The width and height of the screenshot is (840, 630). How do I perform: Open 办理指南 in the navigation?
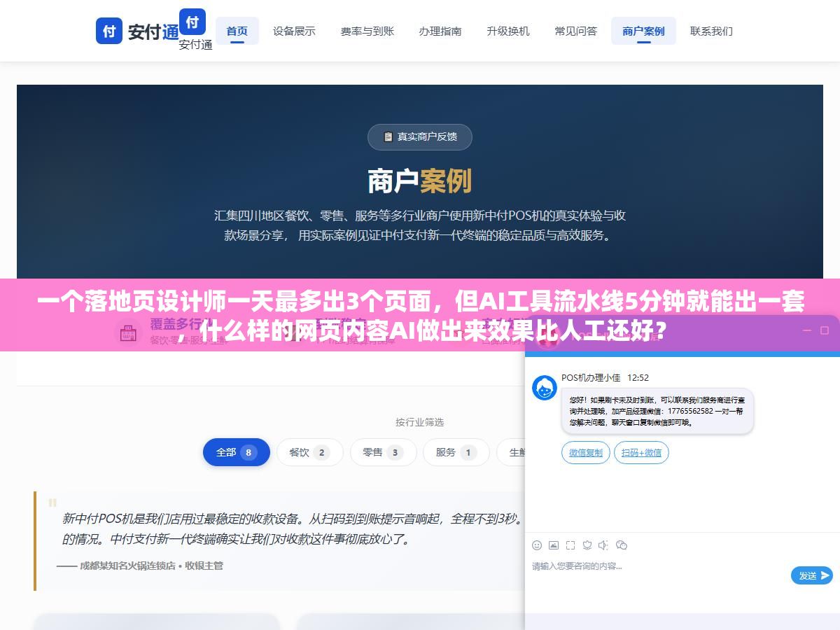coord(440,31)
